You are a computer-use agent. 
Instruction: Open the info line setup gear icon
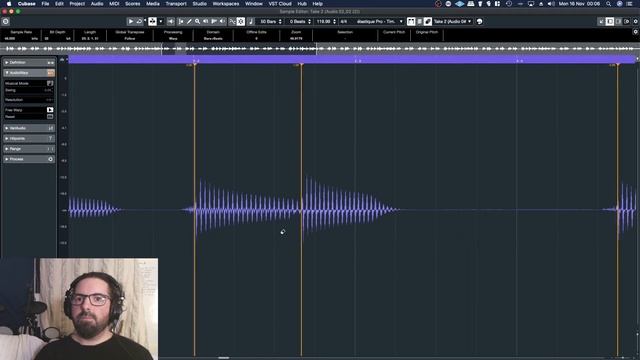(636, 32)
